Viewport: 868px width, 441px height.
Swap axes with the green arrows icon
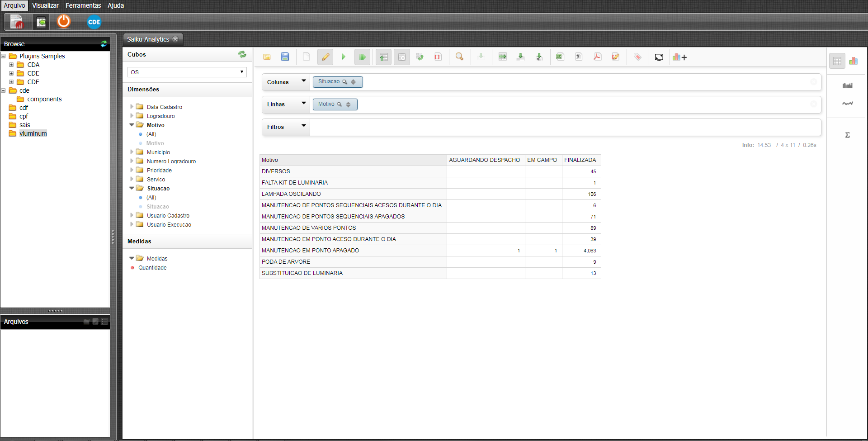420,57
